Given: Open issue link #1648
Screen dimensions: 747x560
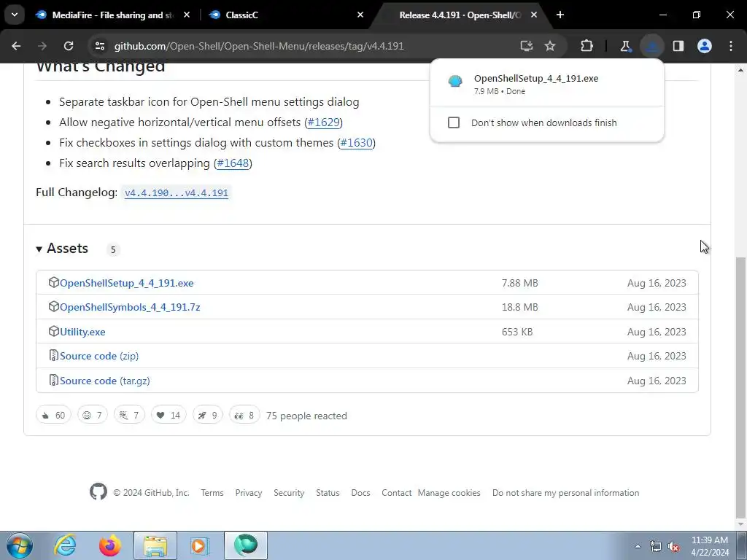Looking at the screenshot, I should 233,163.
